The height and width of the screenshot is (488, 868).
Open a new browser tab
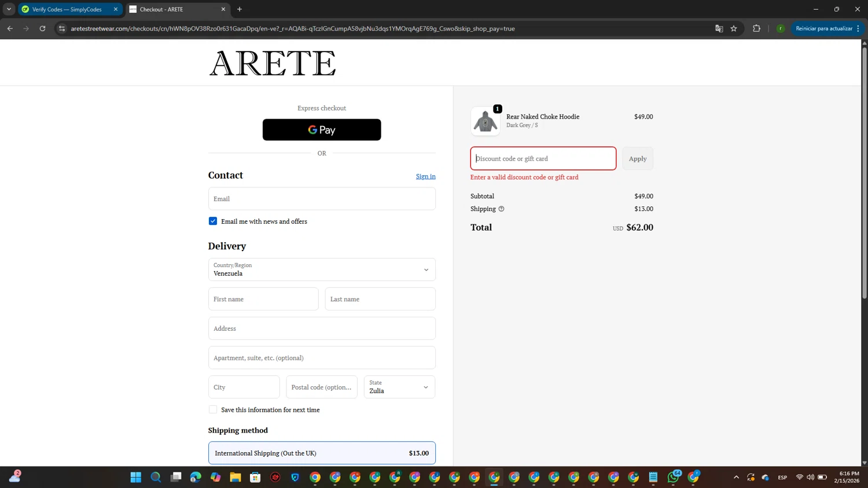click(x=240, y=9)
